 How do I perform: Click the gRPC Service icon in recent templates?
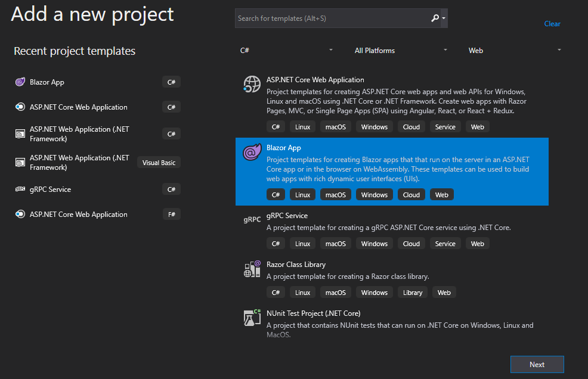pos(20,189)
